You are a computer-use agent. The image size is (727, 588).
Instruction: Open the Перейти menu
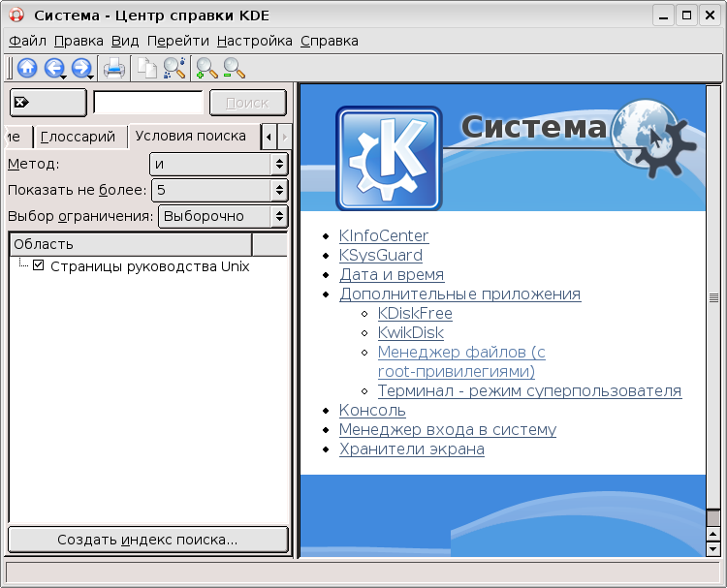tap(178, 42)
